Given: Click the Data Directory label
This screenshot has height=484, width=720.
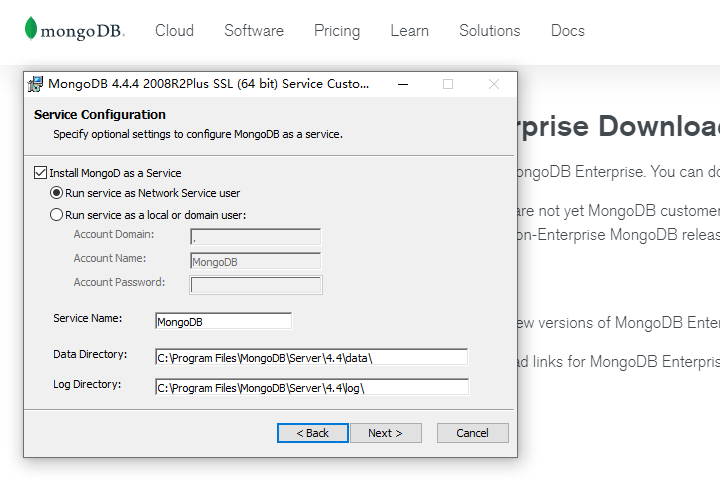Looking at the screenshot, I should coord(90,355).
